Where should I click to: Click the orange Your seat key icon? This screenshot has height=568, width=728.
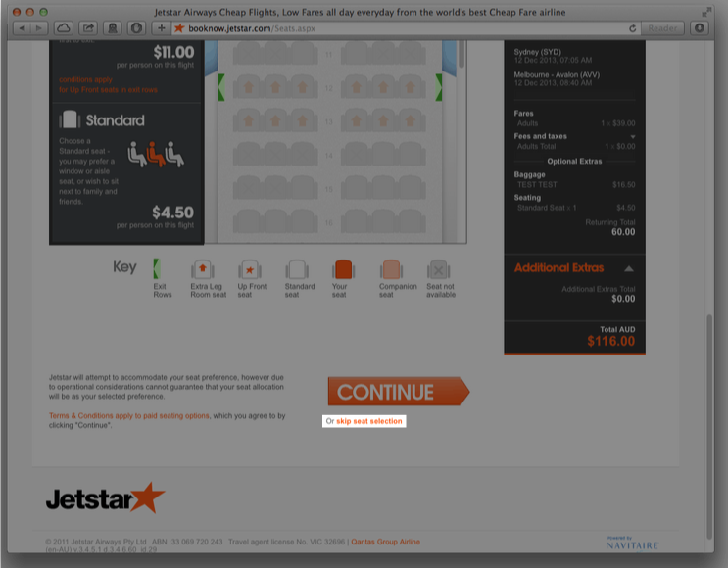[344, 269]
